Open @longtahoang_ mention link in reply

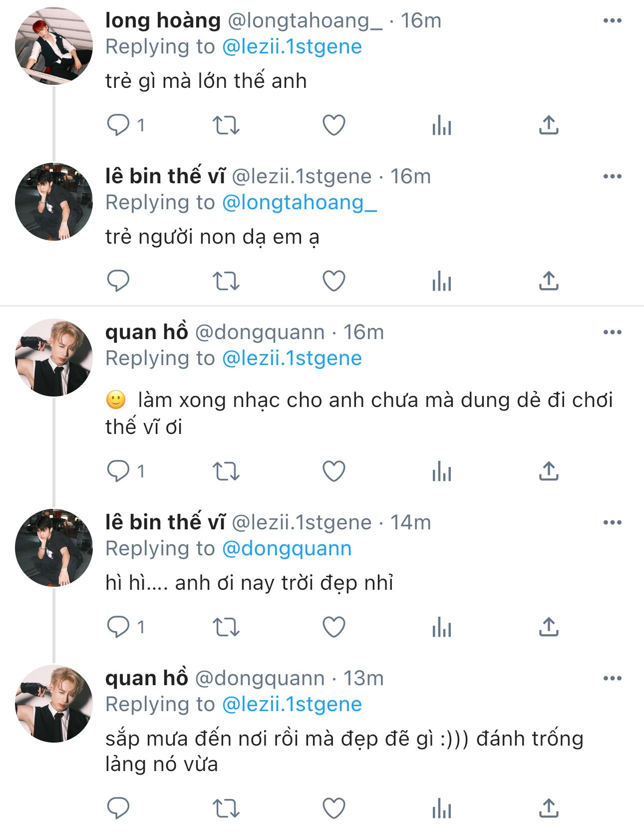point(299,202)
